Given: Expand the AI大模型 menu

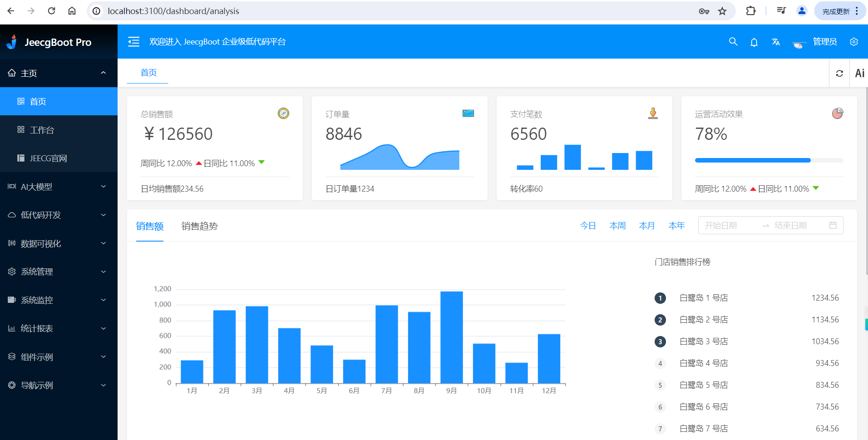Looking at the screenshot, I should point(59,187).
